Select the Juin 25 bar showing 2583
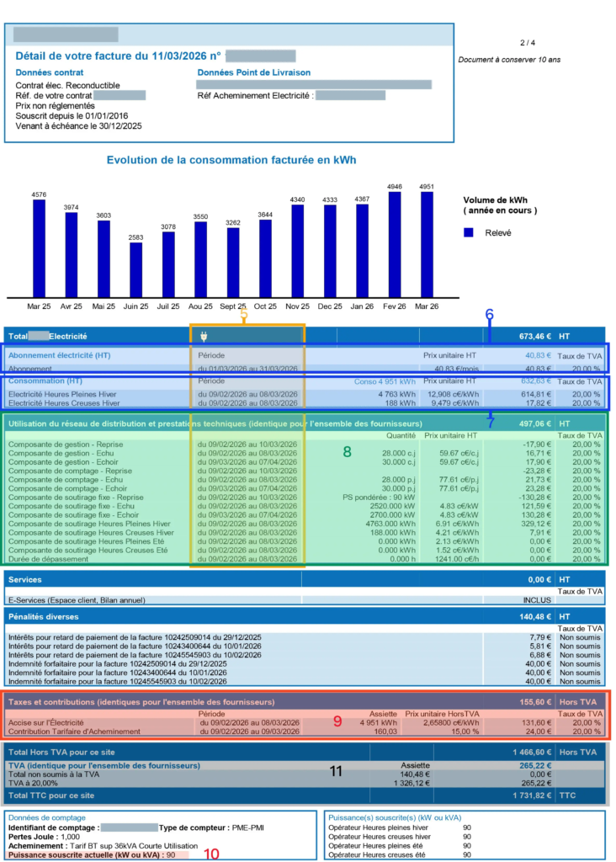This screenshot has height=862, width=616. click(x=135, y=269)
